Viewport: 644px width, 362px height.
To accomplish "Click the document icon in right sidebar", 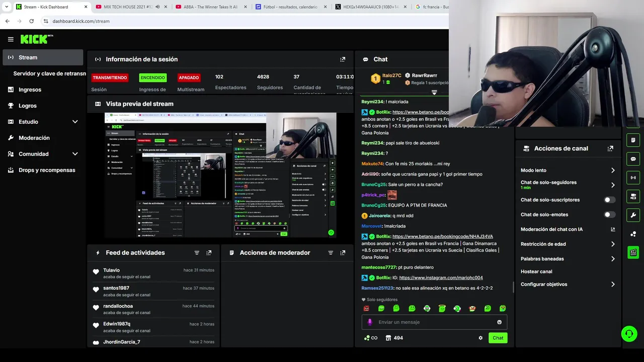I will (x=633, y=140).
